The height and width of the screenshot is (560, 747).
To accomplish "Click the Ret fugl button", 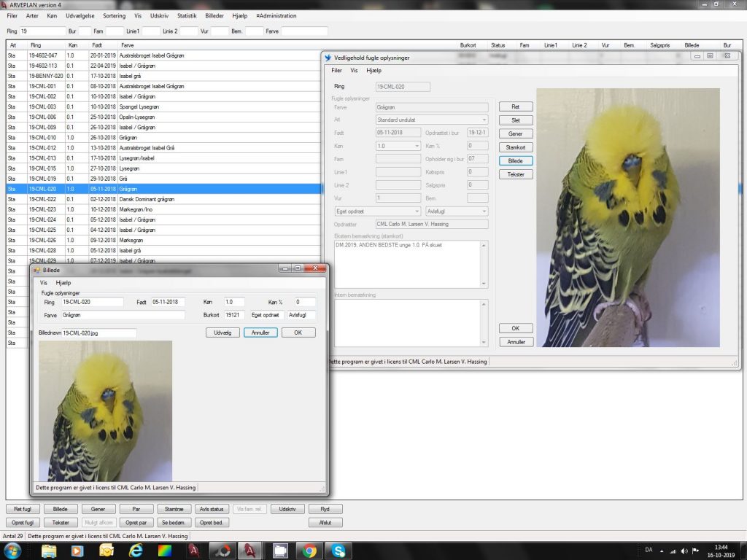I will click(23, 509).
